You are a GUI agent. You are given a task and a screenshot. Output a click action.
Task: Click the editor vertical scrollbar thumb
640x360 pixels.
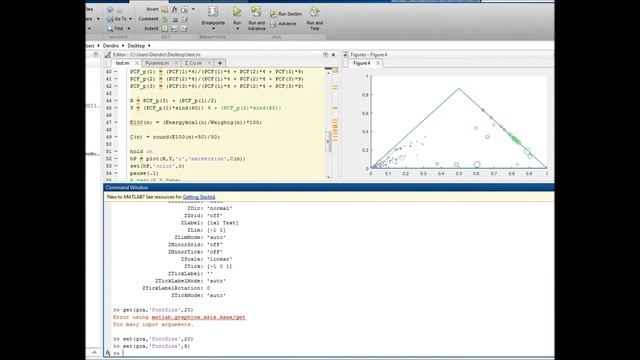click(328, 141)
